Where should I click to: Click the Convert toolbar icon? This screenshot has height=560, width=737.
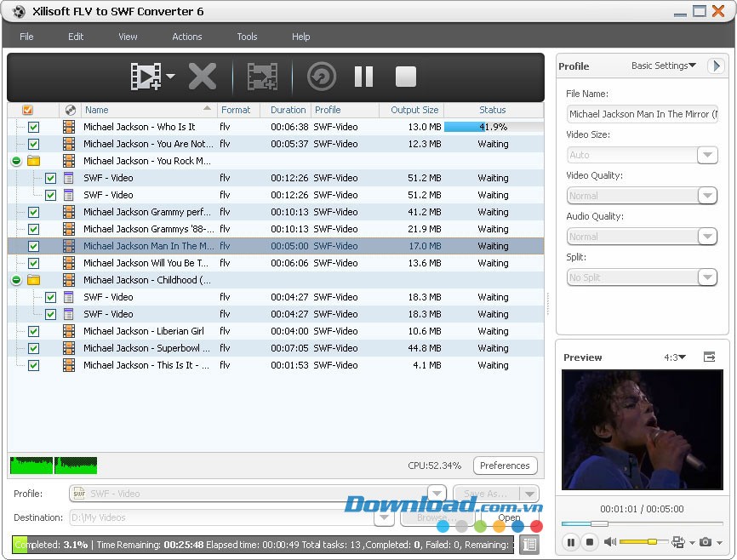[x=262, y=75]
